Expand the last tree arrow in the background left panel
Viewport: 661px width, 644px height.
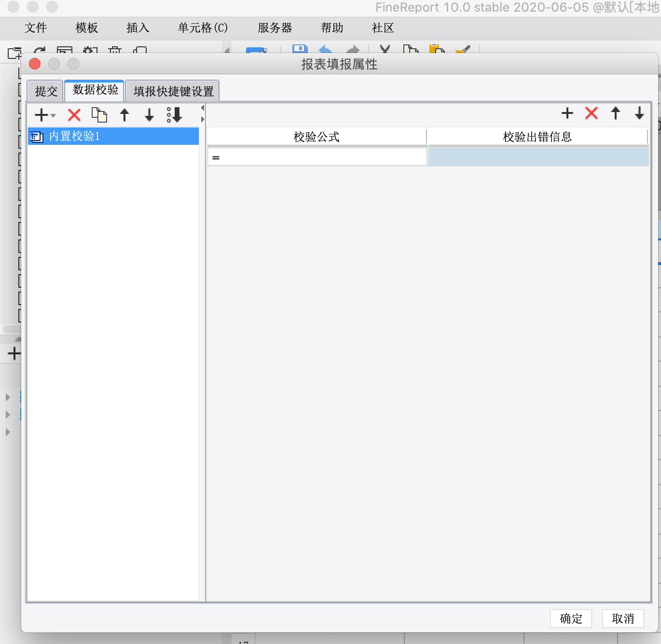tap(8, 432)
